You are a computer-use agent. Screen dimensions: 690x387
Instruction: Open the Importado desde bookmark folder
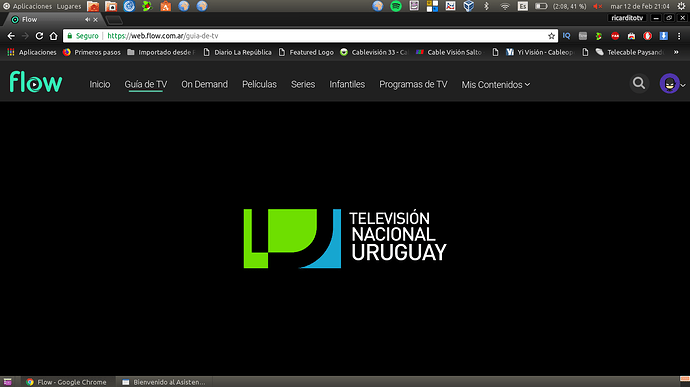tap(161, 52)
